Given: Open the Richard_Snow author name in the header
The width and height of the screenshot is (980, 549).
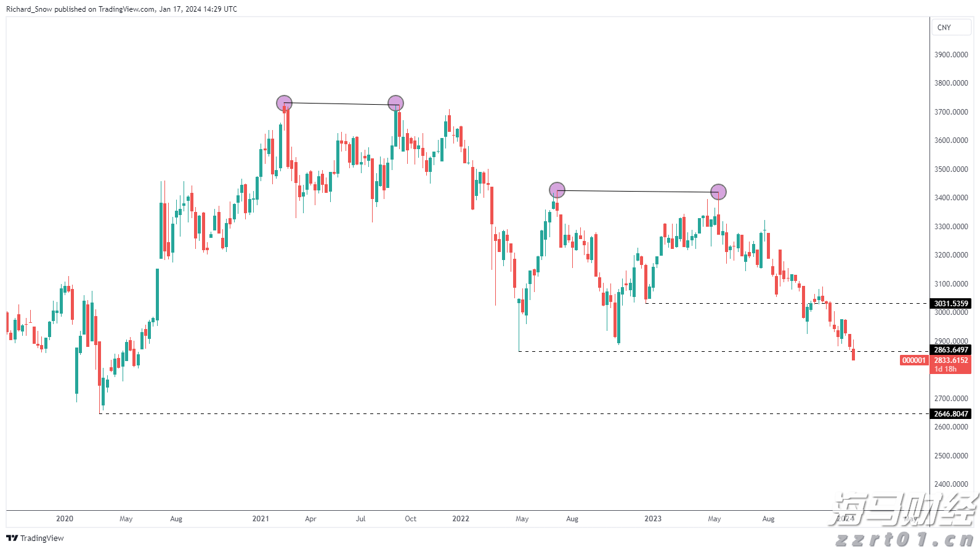Looking at the screenshot, I should (29, 9).
